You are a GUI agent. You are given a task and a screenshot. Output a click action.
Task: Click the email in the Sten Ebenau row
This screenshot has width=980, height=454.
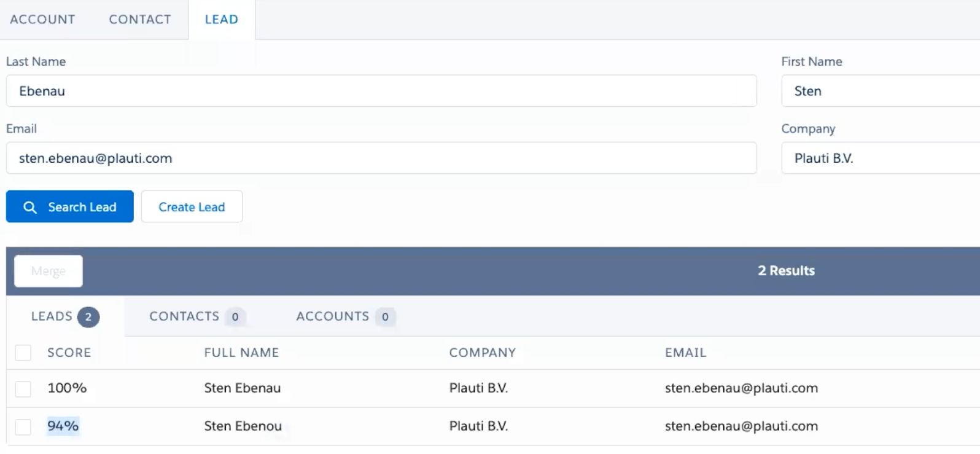[742, 388]
